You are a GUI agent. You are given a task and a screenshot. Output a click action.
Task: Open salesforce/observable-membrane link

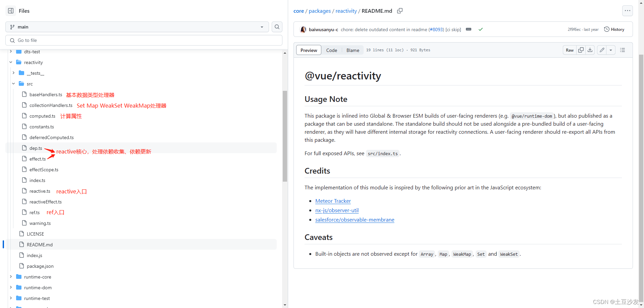355,220
